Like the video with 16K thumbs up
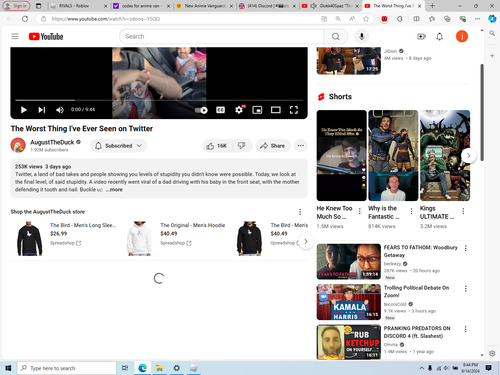This screenshot has height=375, width=500. tap(217, 146)
